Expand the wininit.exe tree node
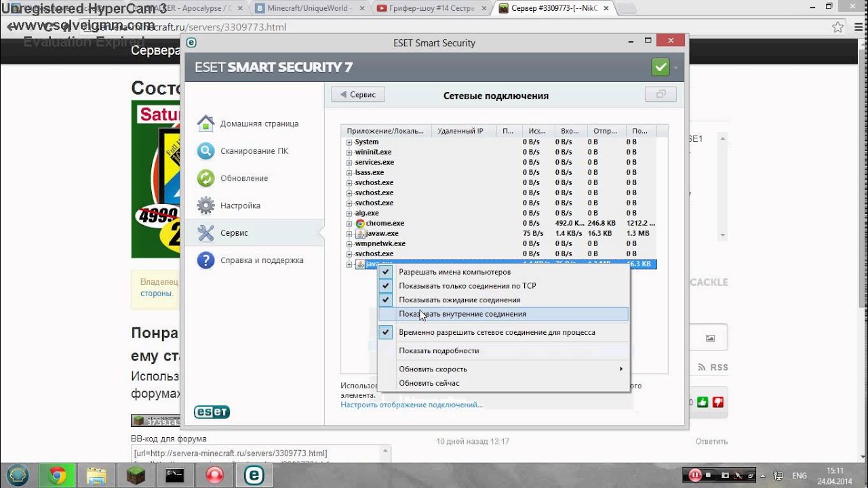 click(x=350, y=152)
